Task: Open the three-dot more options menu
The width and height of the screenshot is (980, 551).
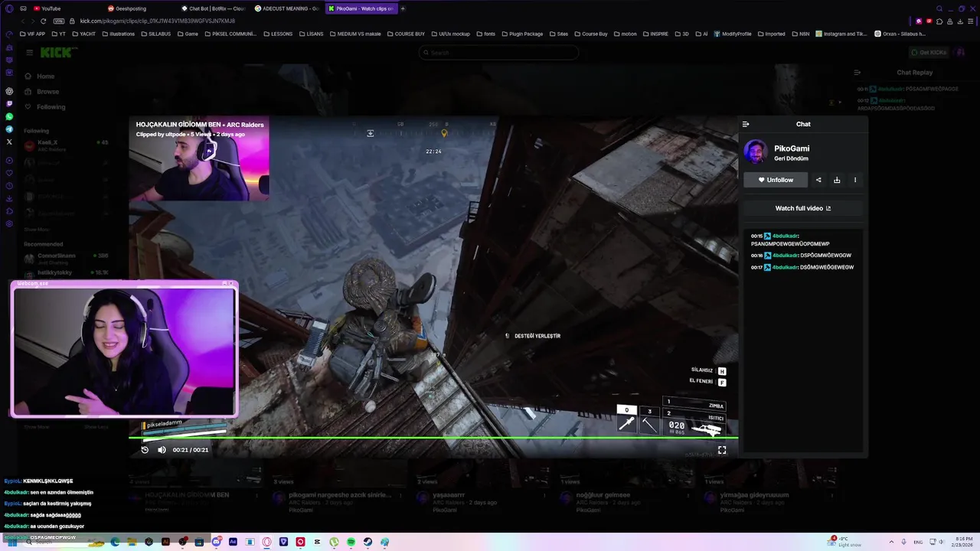Action: tap(855, 180)
